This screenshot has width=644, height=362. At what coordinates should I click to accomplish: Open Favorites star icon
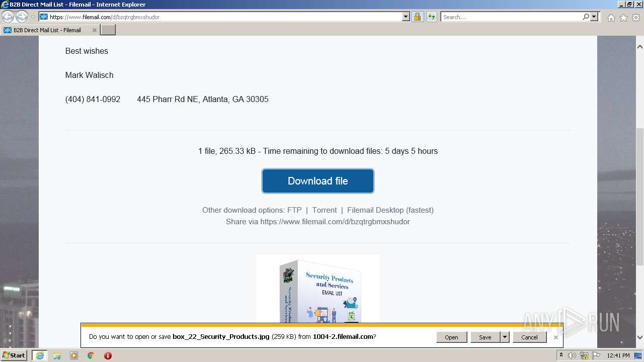coord(623,18)
